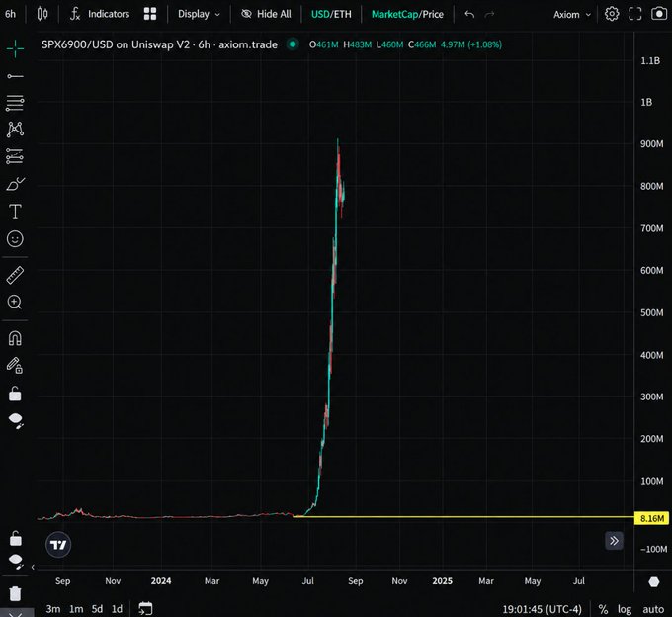This screenshot has height=617, width=672.
Task: Toggle auto scale mode
Action: coord(653,609)
